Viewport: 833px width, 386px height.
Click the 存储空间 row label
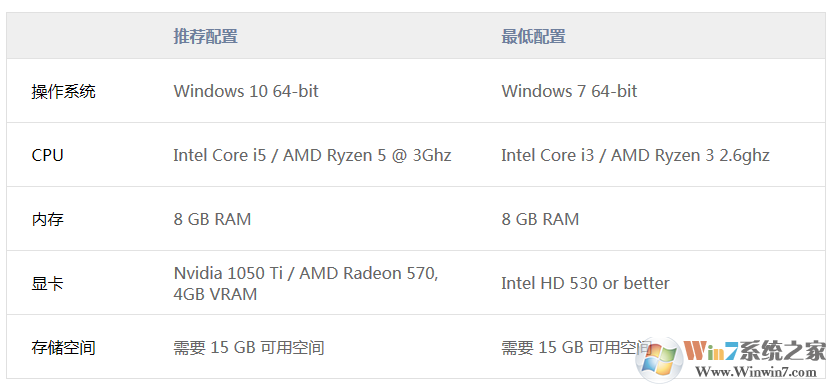[63, 348]
